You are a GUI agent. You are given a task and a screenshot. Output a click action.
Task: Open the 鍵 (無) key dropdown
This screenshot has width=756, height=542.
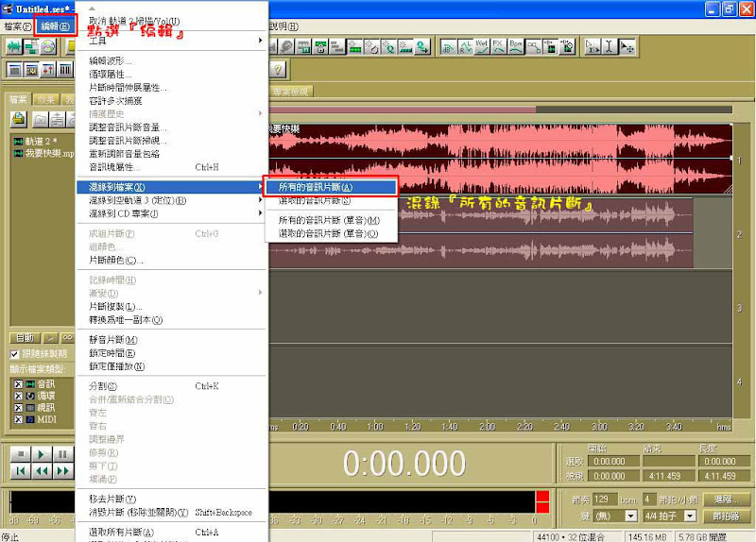[x=629, y=516]
